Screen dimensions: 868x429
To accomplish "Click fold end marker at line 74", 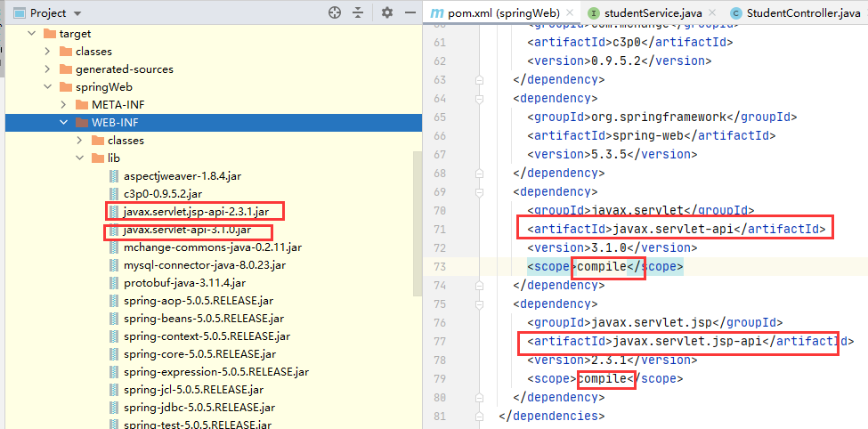I will coord(479,286).
